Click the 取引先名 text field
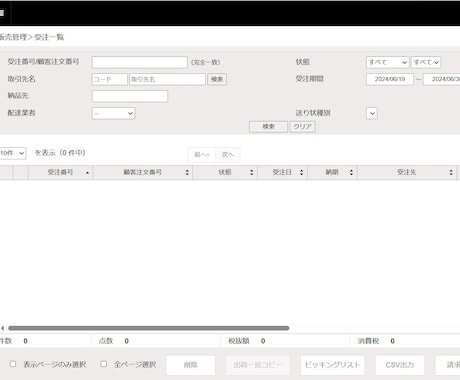This screenshot has width=460, height=380. 167,79
